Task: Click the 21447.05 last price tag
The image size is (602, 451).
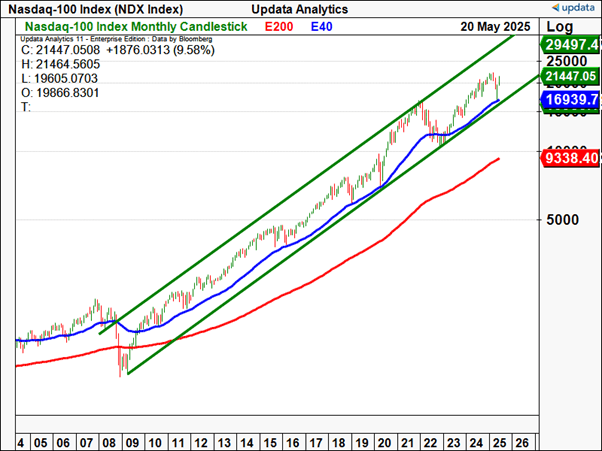Action: (x=570, y=76)
